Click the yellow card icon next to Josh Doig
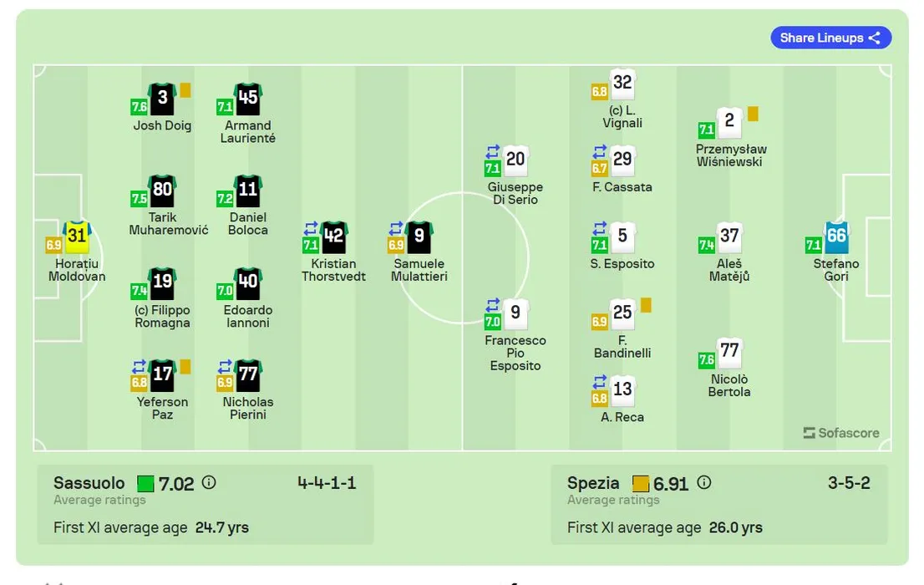Image resolution: width=924 pixels, height=585 pixels. (x=185, y=89)
